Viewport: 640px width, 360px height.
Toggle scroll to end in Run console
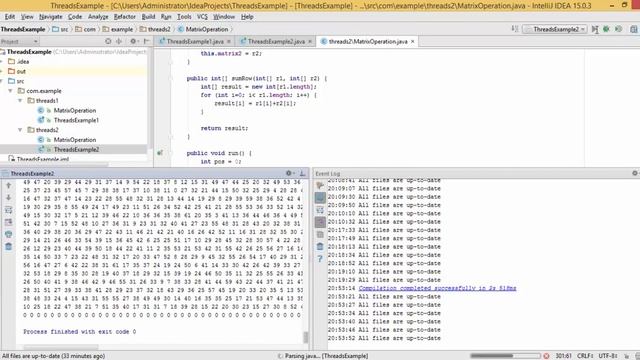coord(9,222)
